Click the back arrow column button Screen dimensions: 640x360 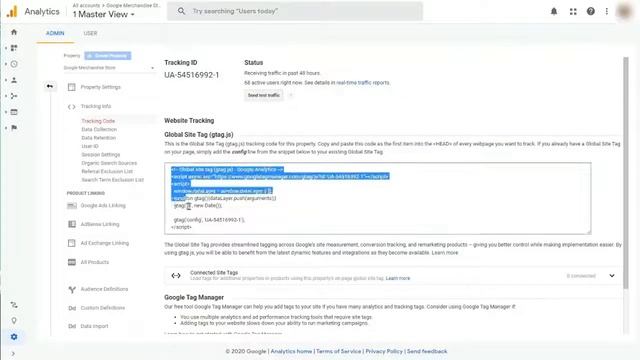pos(50,86)
